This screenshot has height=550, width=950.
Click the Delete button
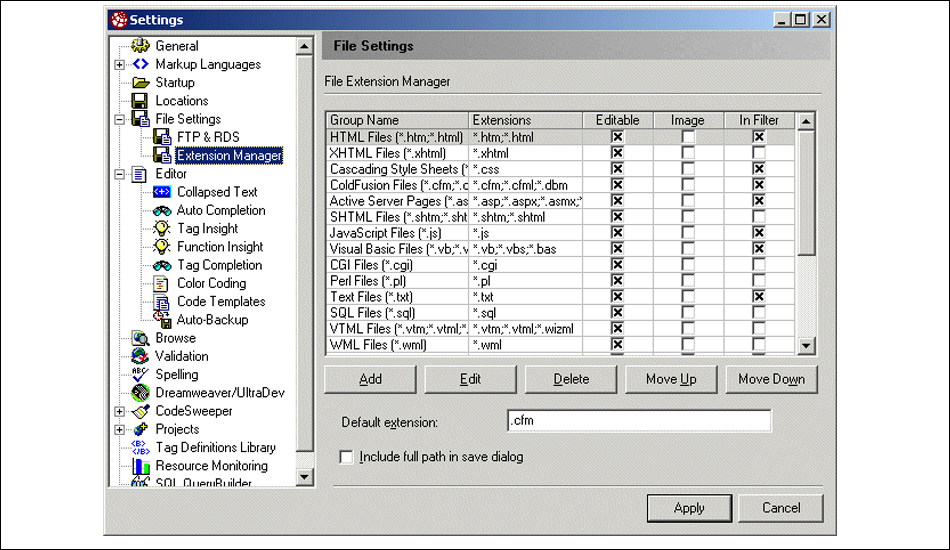[x=571, y=379]
